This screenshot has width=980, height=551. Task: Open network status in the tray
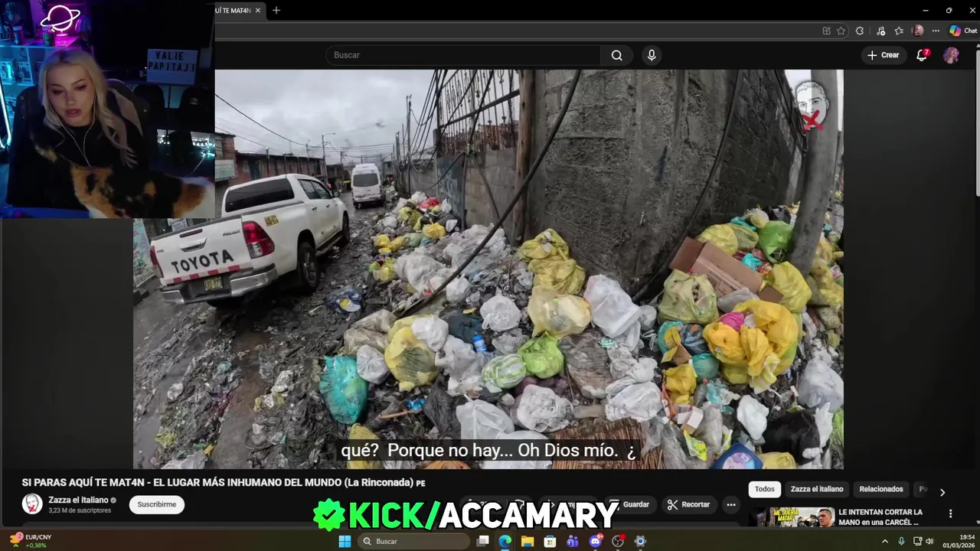tap(917, 541)
